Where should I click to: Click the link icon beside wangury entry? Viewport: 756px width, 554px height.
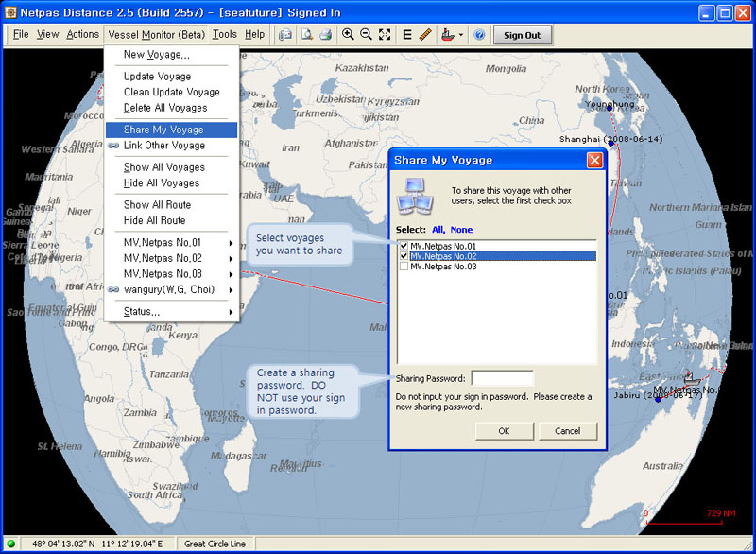click(113, 290)
